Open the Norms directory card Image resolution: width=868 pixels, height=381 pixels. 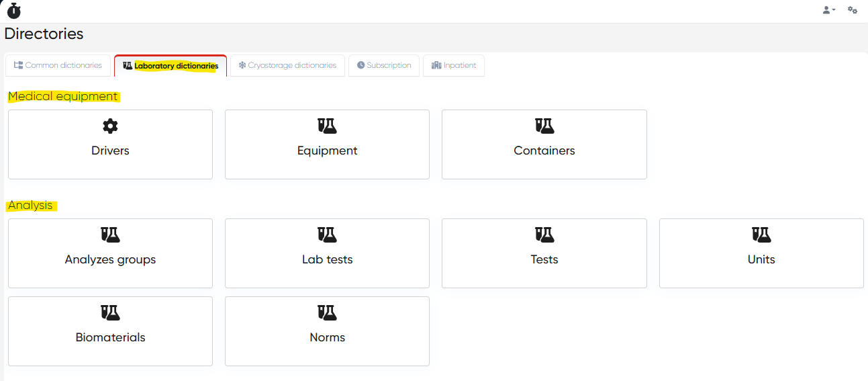point(327,331)
